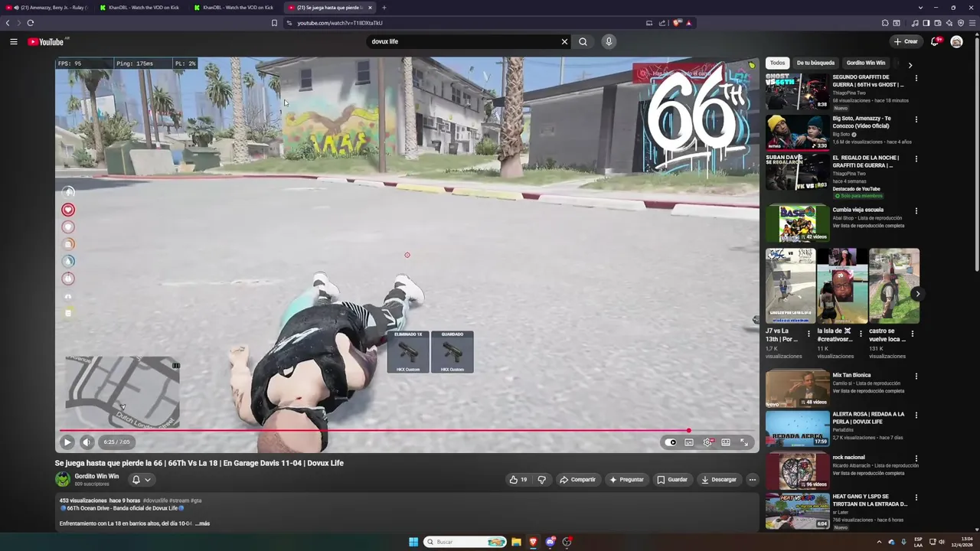This screenshot has height=551, width=980.
Task: Show next Shorts with arrow
Action: click(917, 294)
